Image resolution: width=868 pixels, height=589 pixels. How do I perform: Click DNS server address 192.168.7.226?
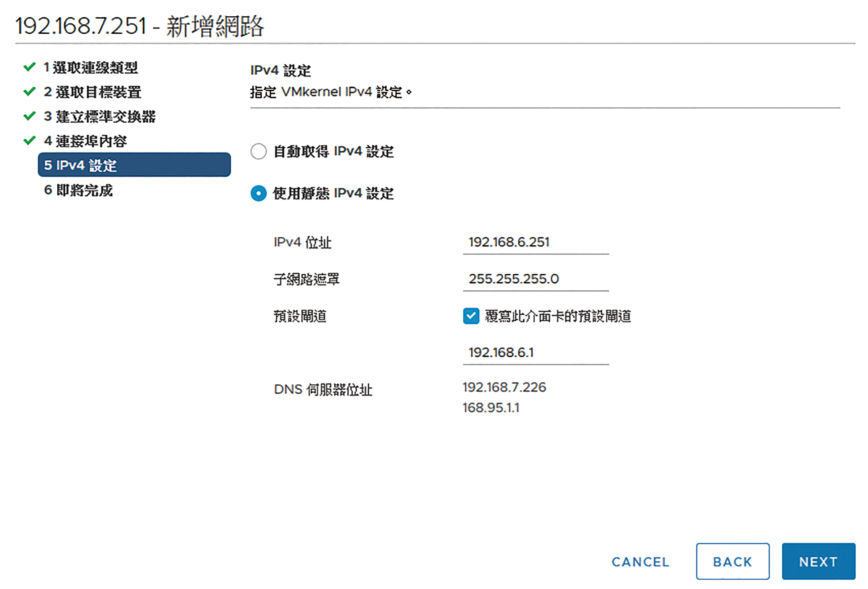(504, 387)
